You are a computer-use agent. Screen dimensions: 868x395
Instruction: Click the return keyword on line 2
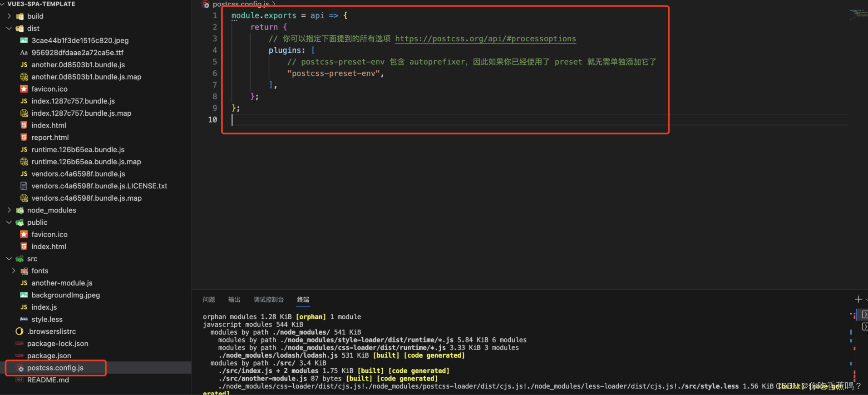tap(264, 27)
